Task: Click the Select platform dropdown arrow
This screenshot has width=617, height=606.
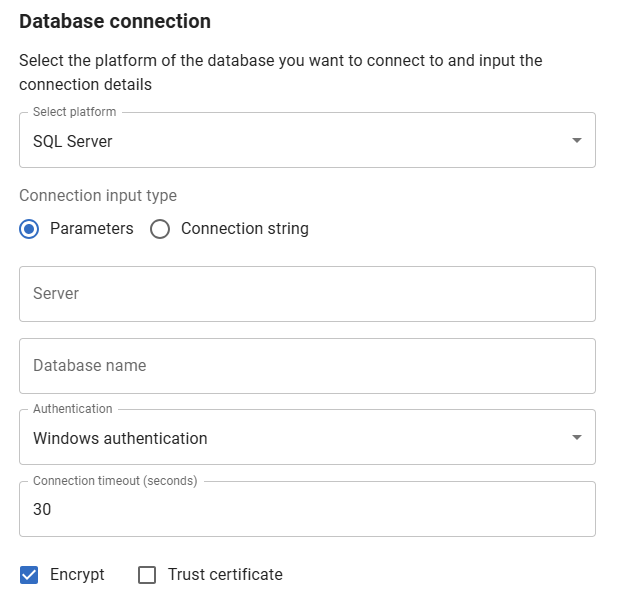Action: tap(576, 141)
